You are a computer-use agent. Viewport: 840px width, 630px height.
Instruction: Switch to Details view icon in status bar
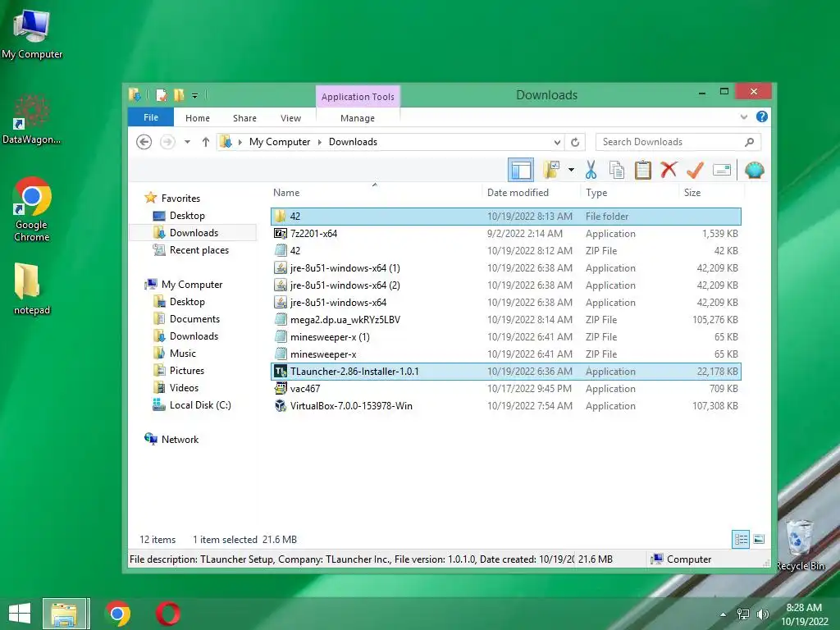coord(741,539)
